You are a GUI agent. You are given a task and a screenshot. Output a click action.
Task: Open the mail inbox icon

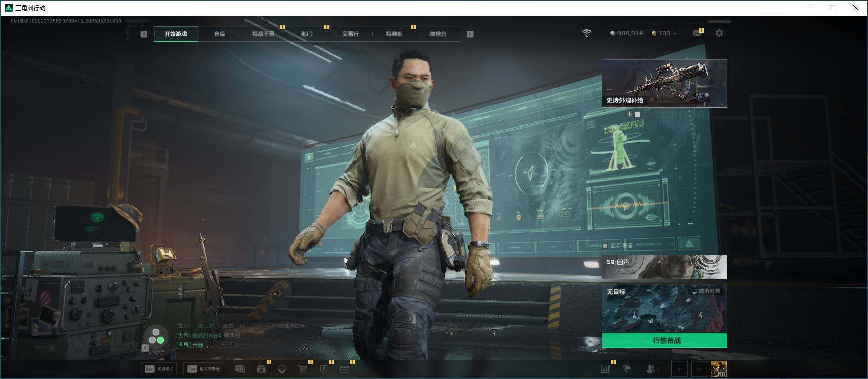[697, 33]
